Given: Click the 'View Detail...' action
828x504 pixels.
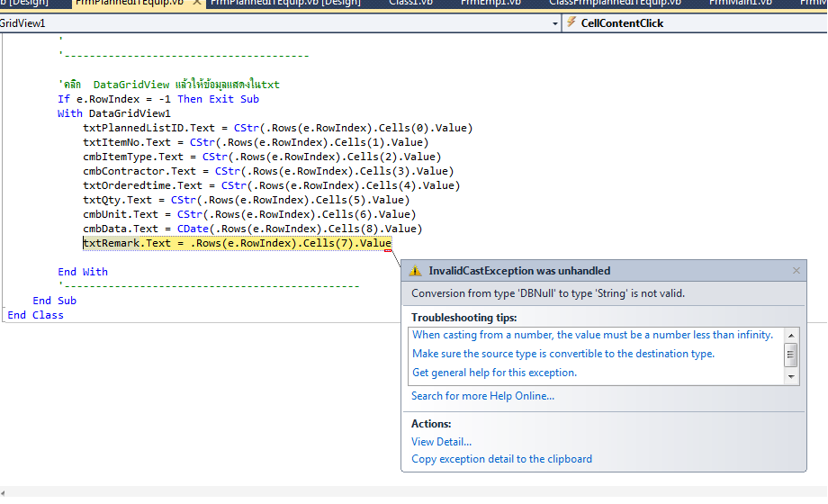Looking at the screenshot, I should [x=442, y=442].
